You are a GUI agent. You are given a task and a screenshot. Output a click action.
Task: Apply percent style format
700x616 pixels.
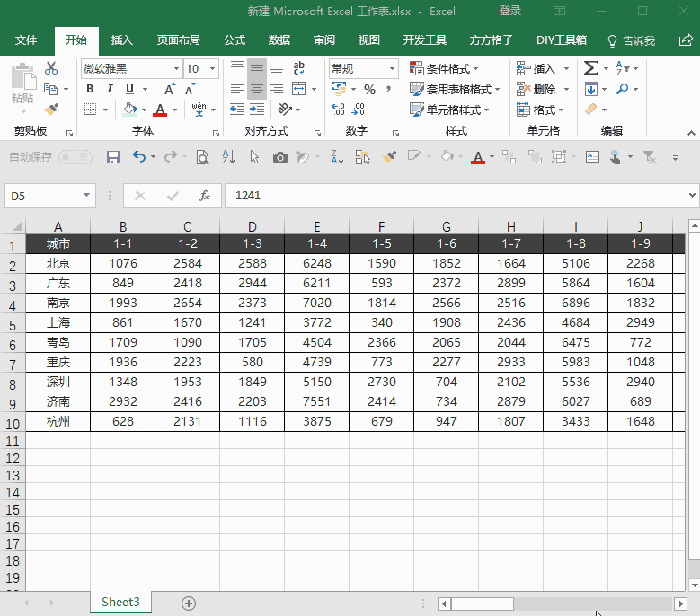(369, 89)
